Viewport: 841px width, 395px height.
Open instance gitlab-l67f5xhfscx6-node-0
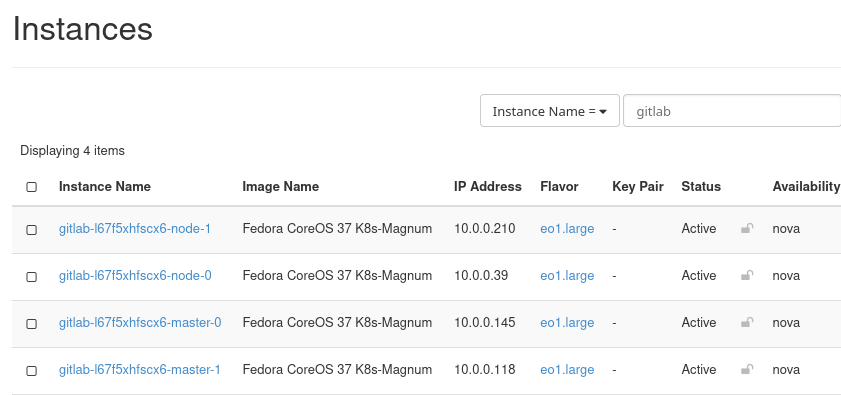pos(135,275)
